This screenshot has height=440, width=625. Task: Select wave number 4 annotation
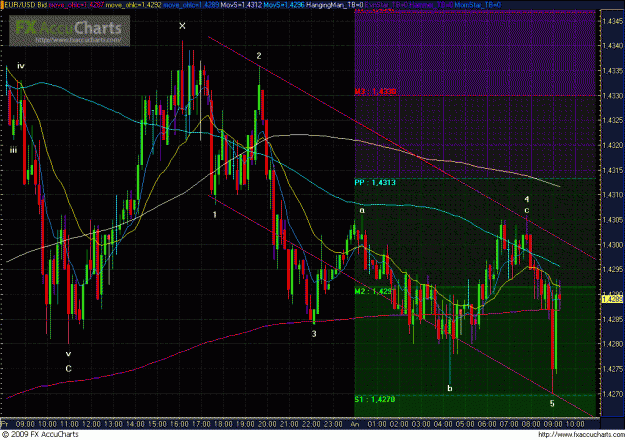pos(527,199)
